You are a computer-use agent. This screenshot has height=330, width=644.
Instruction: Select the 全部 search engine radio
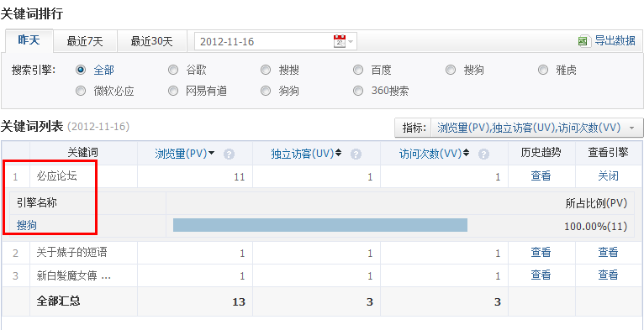point(81,71)
